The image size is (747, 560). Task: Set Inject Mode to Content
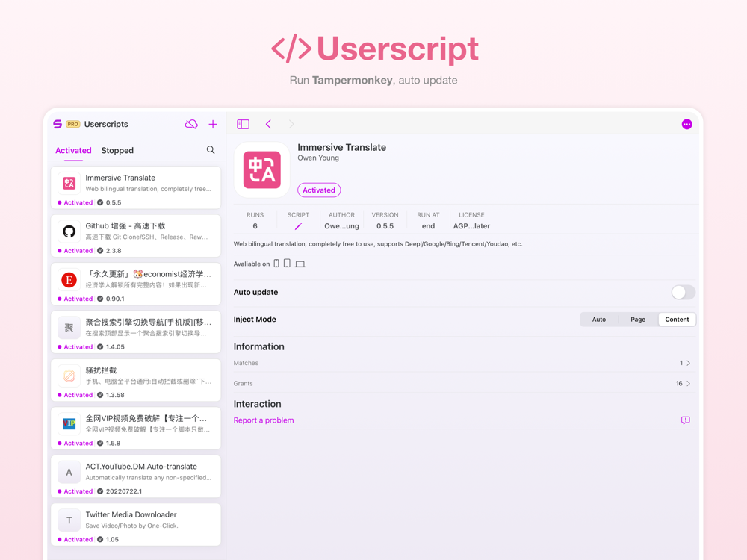pyautogui.click(x=677, y=320)
